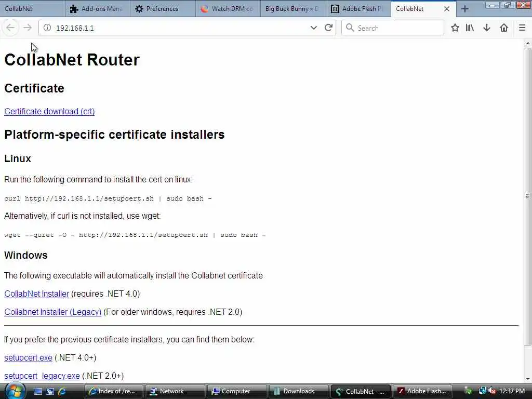Click Show Desktop in quick launch
The image size is (532, 399).
[x=38, y=392]
